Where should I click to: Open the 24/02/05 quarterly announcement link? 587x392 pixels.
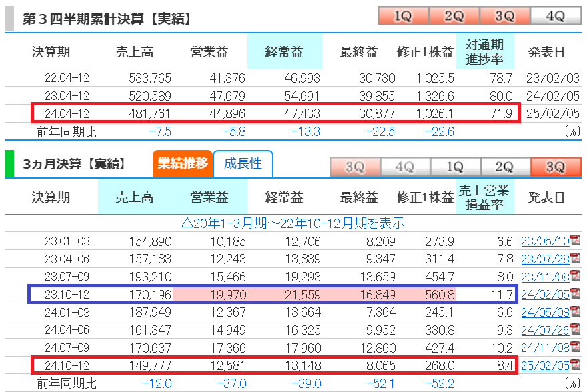[x=545, y=295]
